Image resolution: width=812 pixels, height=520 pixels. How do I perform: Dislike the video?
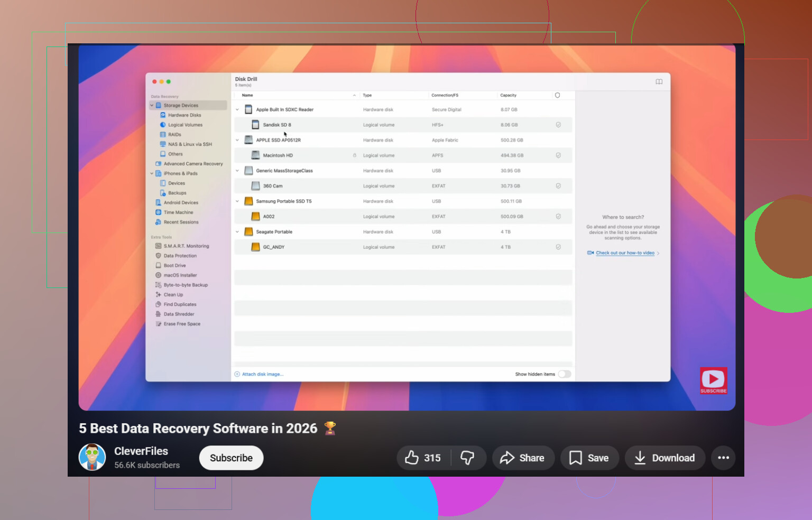point(467,458)
